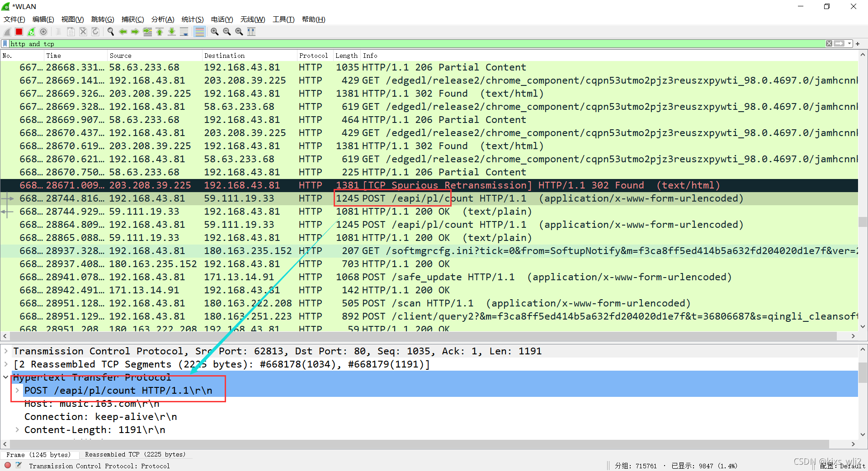Image resolution: width=868 pixels, height=471 pixels.
Task: Click the save capture file icon
Action: (x=71, y=32)
